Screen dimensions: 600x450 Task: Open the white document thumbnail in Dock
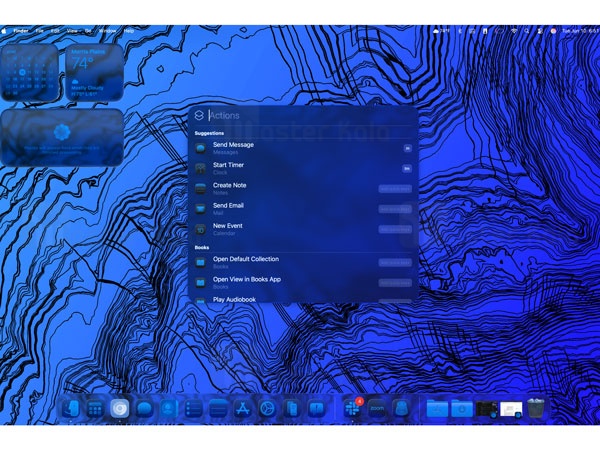[x=511, y=409]
